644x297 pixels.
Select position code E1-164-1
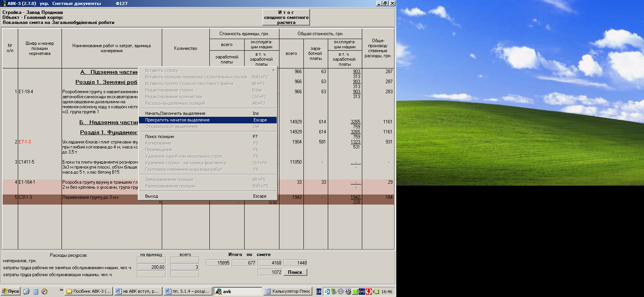point(27,182)
